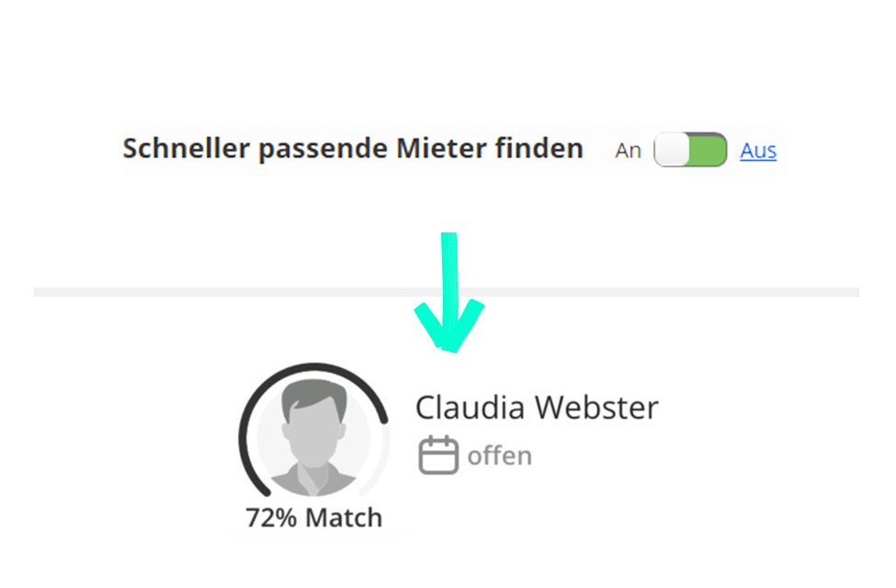
Task: Enable Schneller passende Mieter finden switch
Action: (x=690, y=150)
